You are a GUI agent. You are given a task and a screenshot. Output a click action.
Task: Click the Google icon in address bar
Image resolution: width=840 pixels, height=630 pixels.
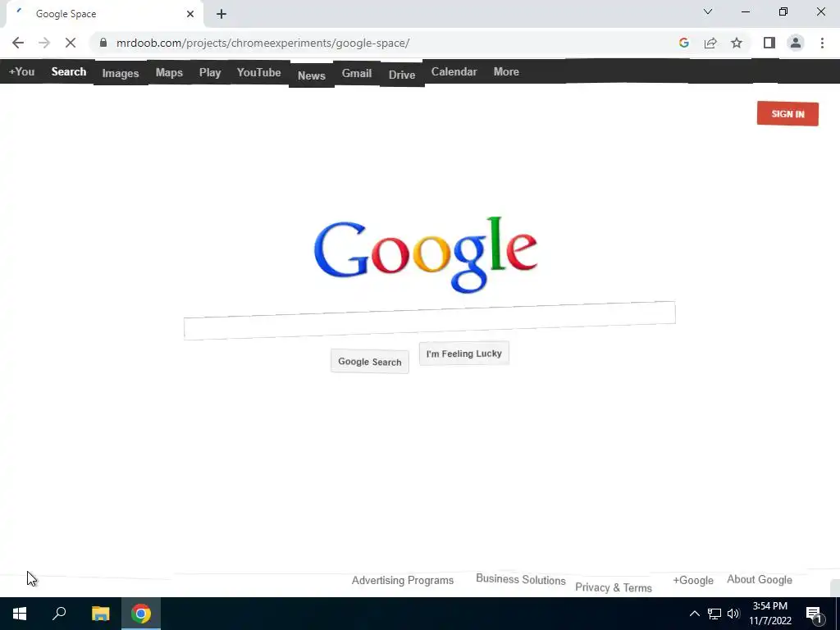click(683, 43)
